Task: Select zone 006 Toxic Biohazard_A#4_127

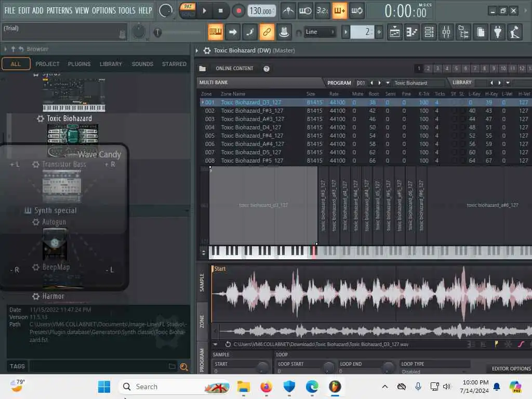Action: 366,144
